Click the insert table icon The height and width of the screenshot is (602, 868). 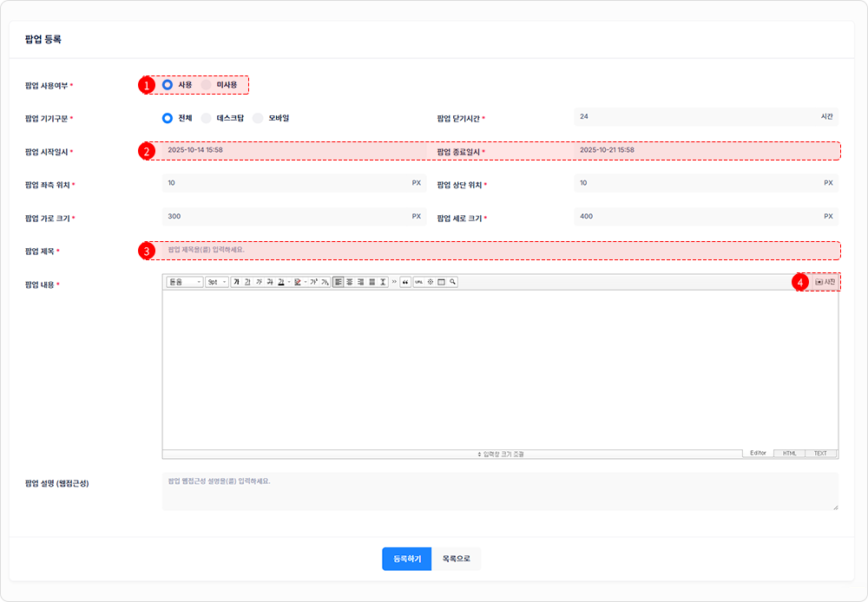pyautogui.click(x=441, y=282)
